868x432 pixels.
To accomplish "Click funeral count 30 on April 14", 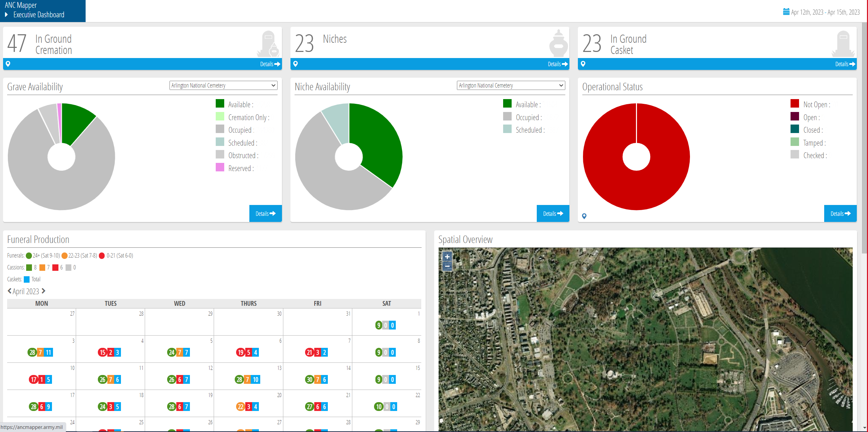I will [x=309, y=379].
